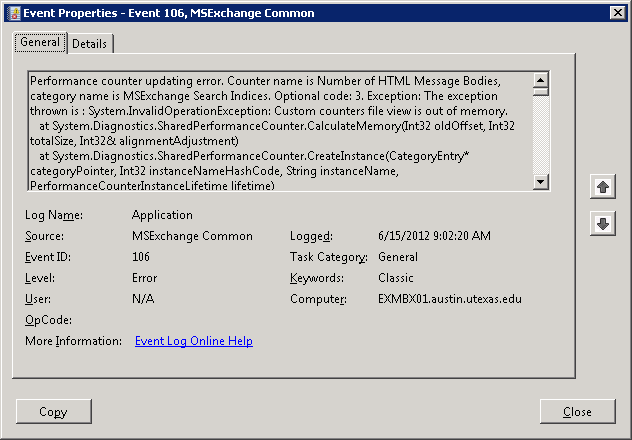This screenshot has height=440, width=632.
Task: Click the Source value MSExchange Common
Action: [192, 237]
